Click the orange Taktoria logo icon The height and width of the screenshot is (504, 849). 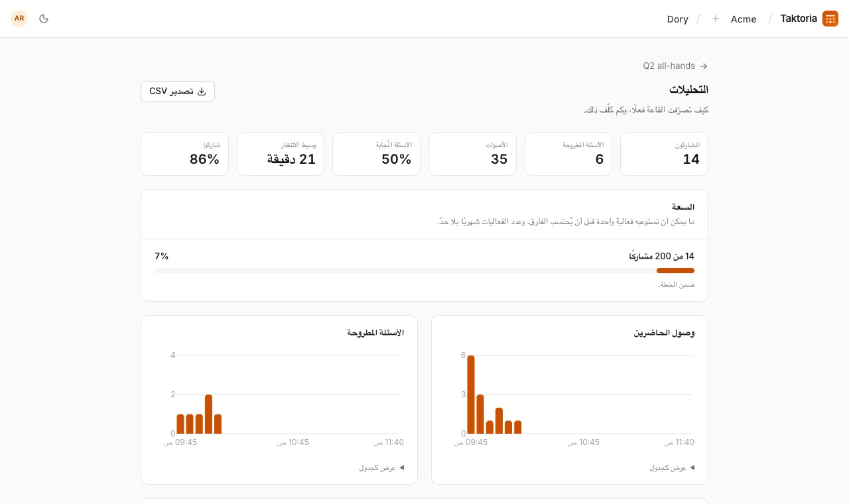[x=830, y=19]
